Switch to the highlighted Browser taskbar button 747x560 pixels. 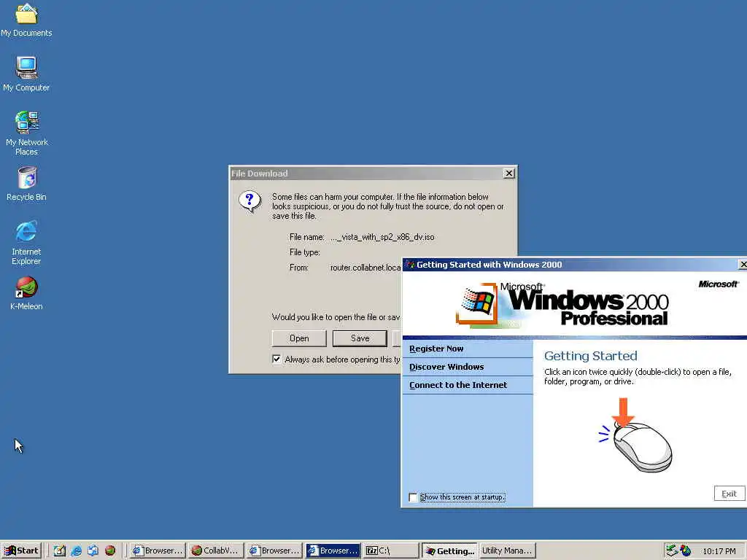coord(333,551)
